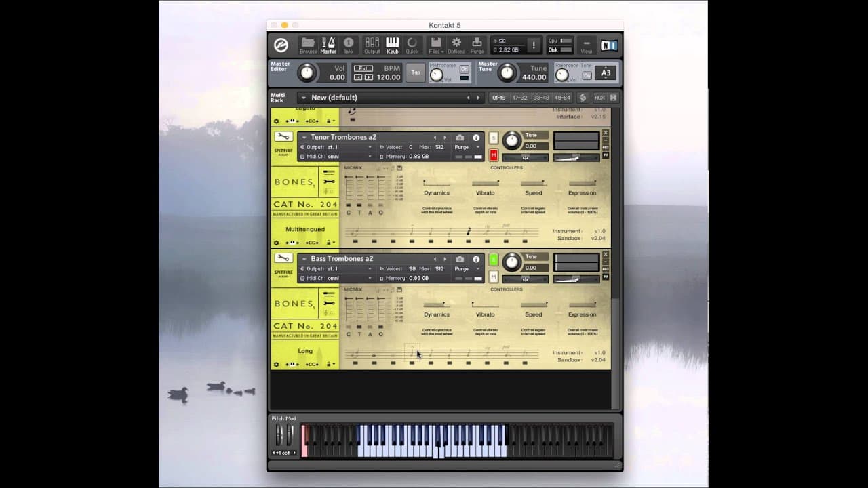Open Purge dropdown on Tenor Trombones a2

467,147
